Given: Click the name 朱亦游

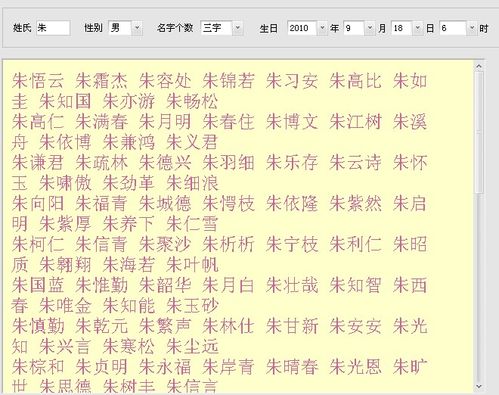Looking at the screenshot, I should (x=129, y=101).
